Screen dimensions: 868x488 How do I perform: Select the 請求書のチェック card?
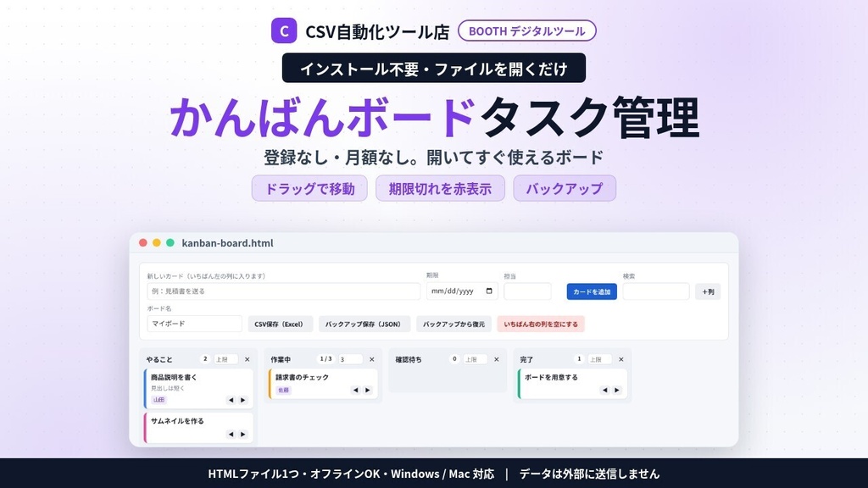(323, 384)
